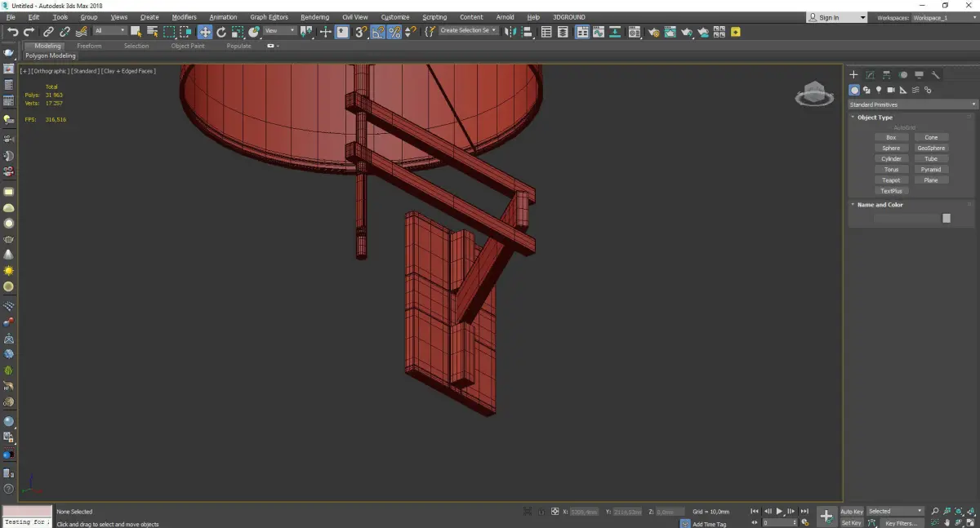Screen dimensions: 980x528
Task: Select the Move tool in the toolbar
Action: click(204, 32)
